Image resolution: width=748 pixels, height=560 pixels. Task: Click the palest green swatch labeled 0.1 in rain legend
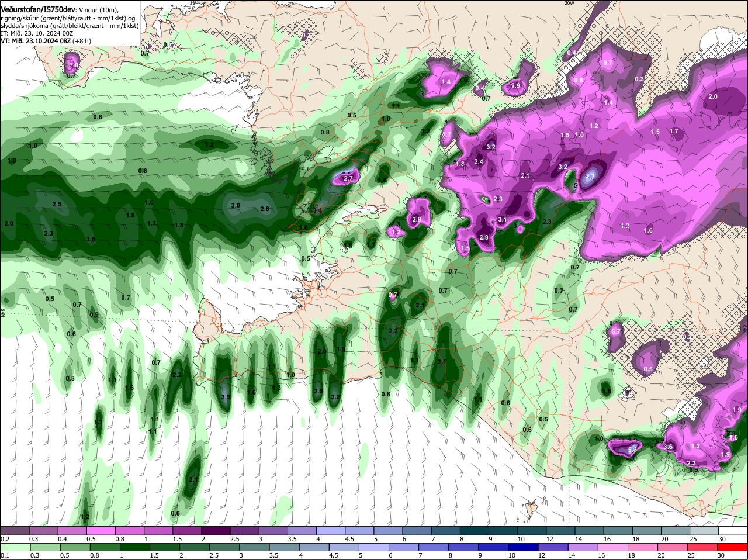coord(15,547)
